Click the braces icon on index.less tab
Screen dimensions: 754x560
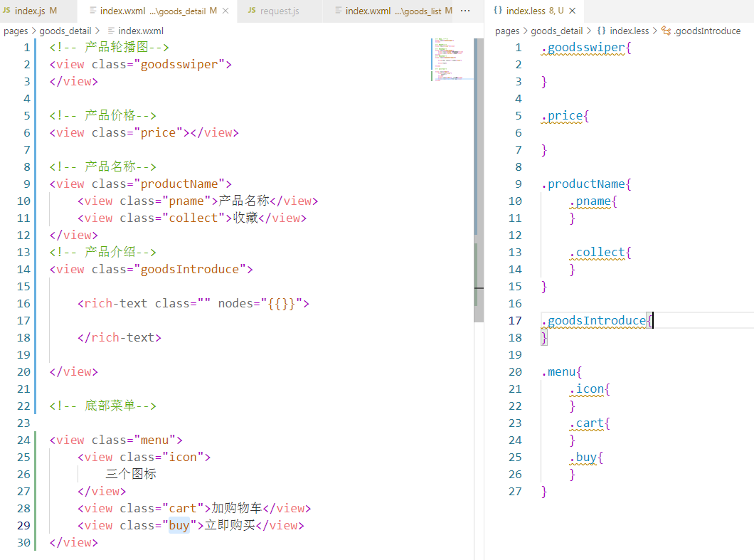(498, 10)
